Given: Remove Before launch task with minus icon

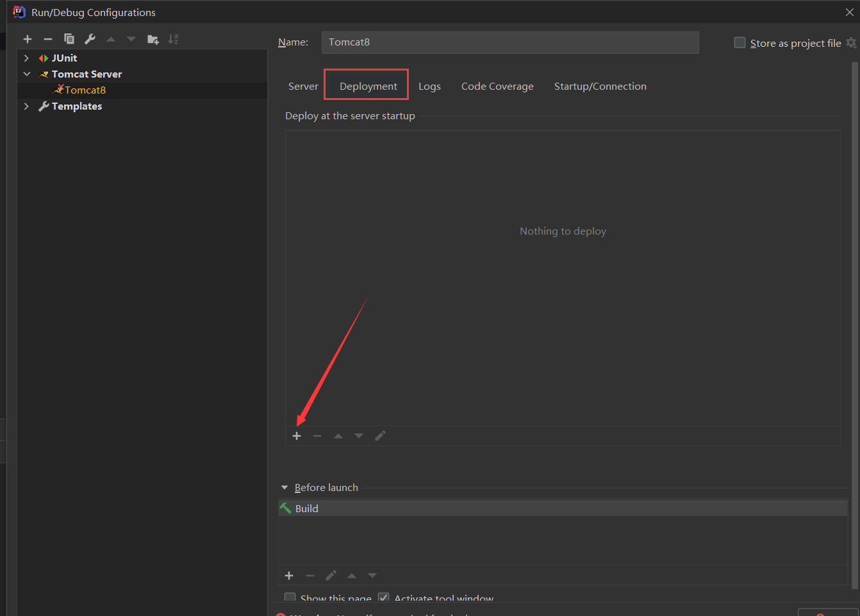Looking at the screenshot, I should tap(310, 576).
